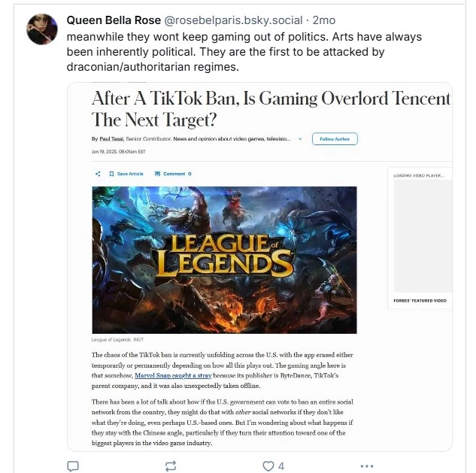This screenshot has width=476, height=473.
Task: Click the TikTok Ban article headline
Action: (x=271, y=109)
